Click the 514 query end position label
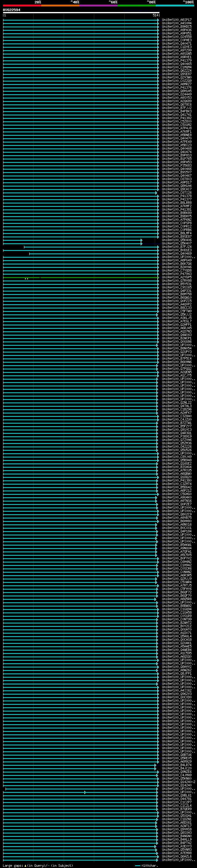 pyautogui.click(x=155, y=15)
